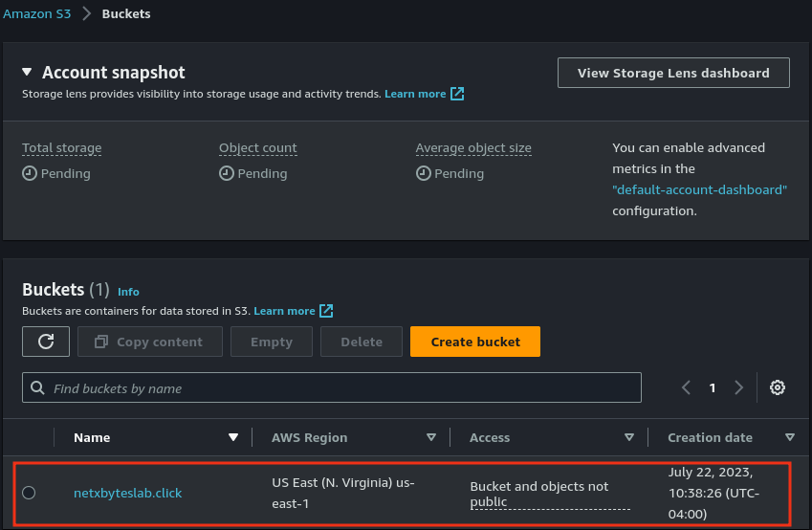Open View Storage Lens dashboard
812x530 pixels.
point(673,73)
